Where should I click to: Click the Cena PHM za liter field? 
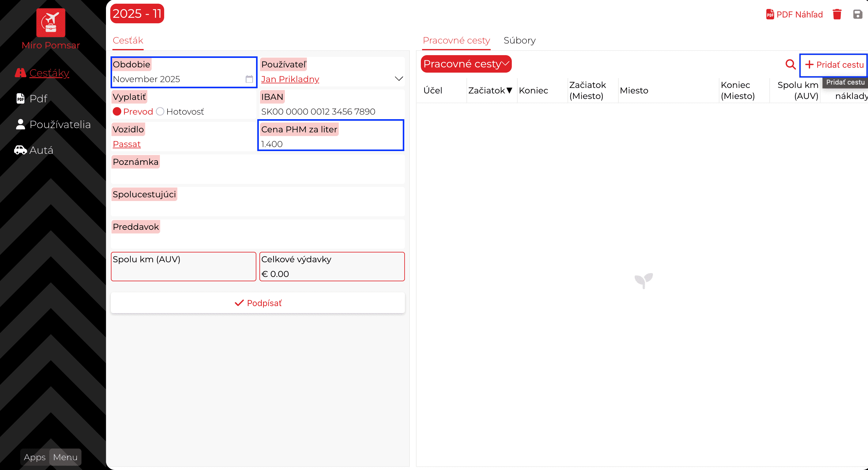pos(330,144)
